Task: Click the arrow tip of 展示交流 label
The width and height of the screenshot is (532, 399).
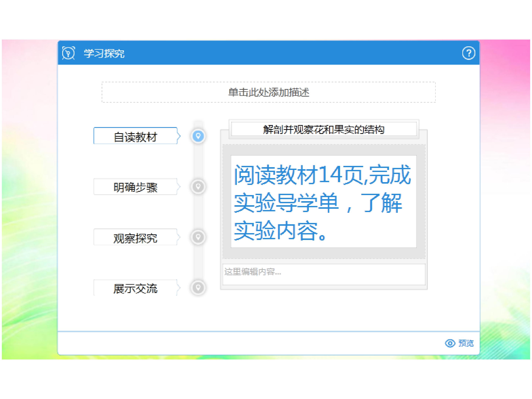Action: click(x=179, y=288)
